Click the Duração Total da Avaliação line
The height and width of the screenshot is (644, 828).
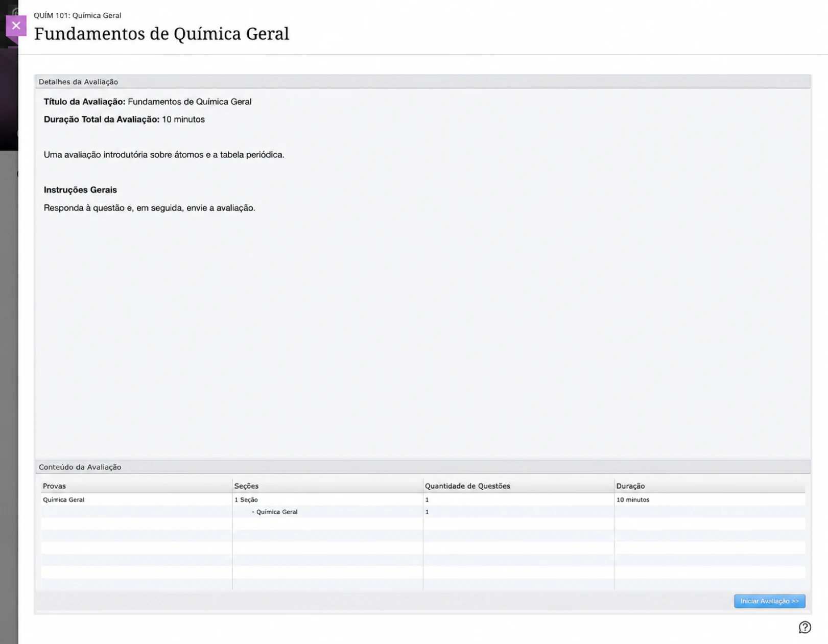coord(124,120)
